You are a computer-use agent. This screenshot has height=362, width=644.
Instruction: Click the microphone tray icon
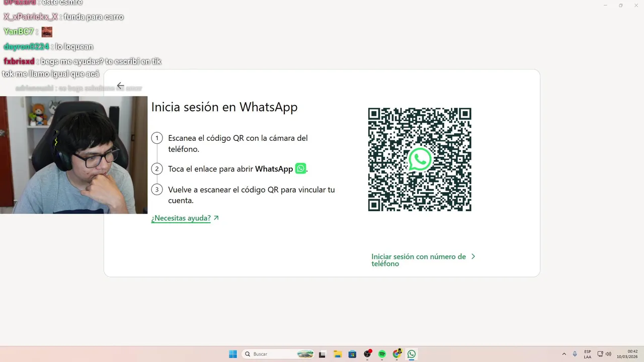click(575, 354)
